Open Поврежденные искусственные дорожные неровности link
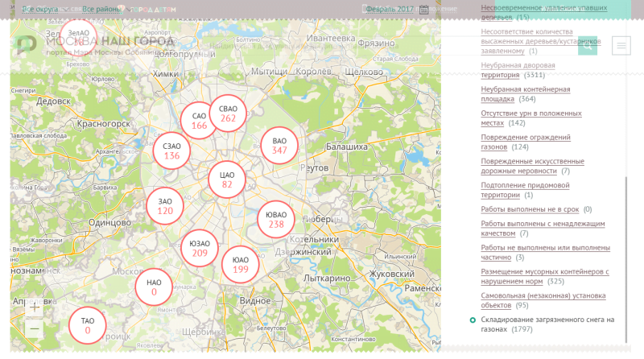 point(532,166)
